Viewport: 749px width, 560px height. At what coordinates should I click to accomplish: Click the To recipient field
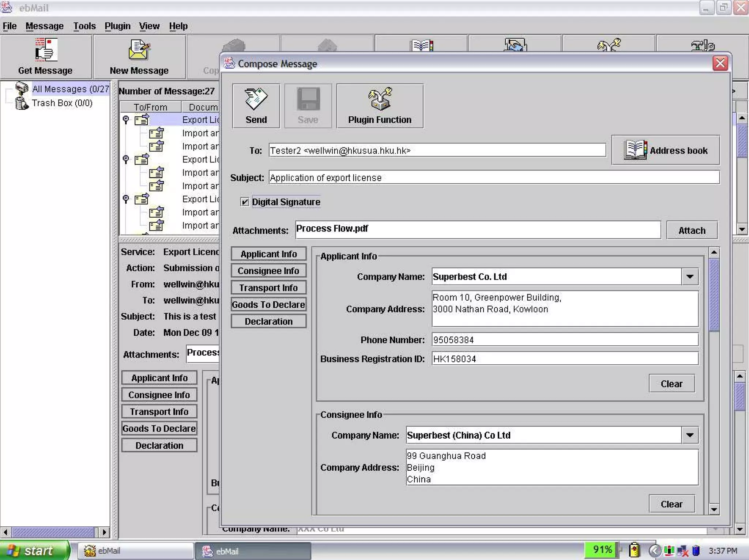coord(437,150)
